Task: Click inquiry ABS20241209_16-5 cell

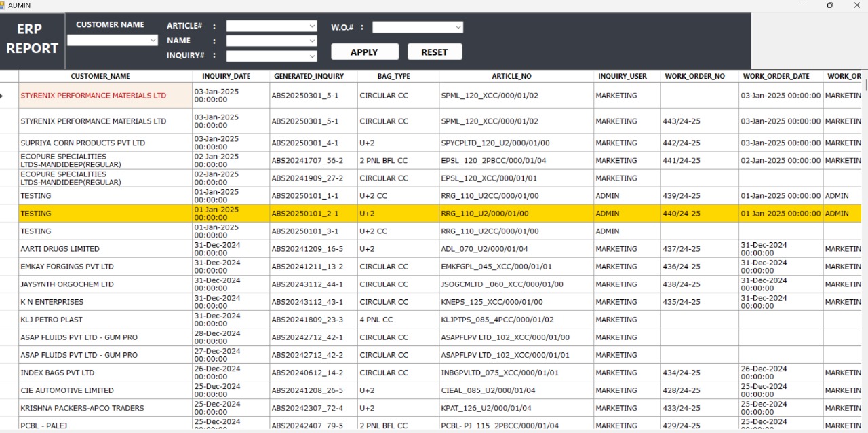Action: point(313,249)
